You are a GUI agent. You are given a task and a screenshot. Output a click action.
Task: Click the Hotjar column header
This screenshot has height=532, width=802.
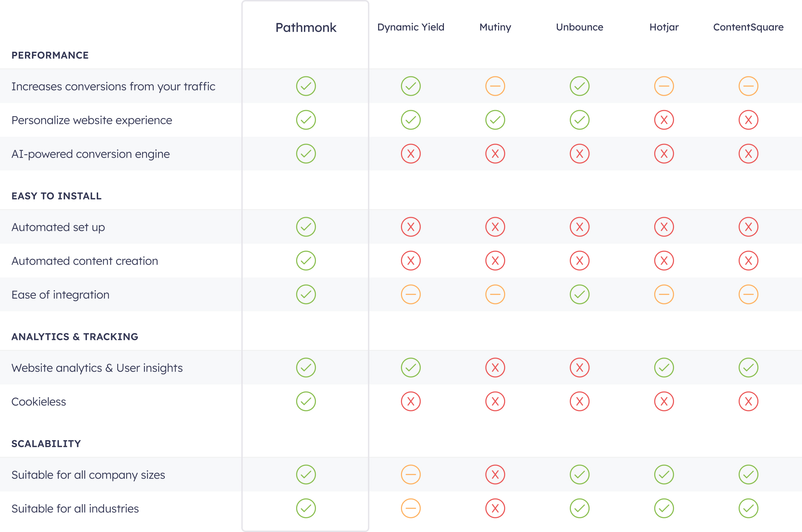[664, 27]
